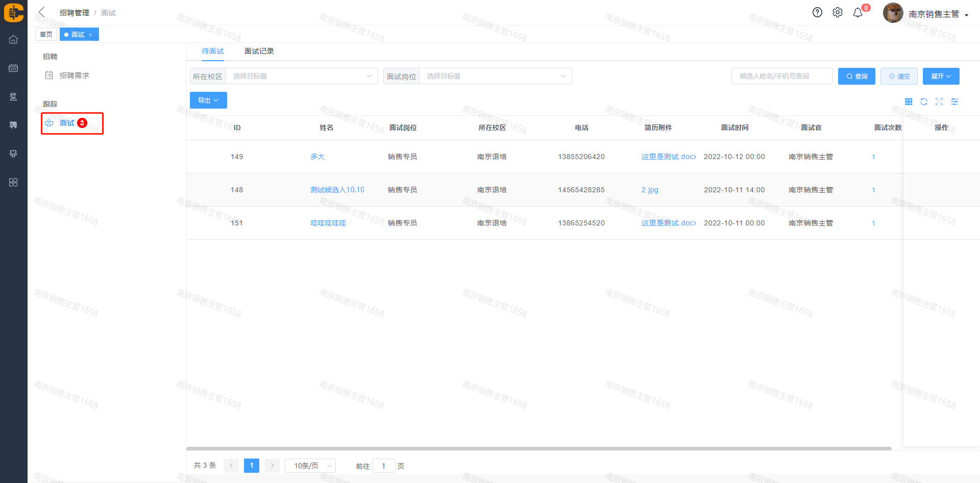Screen dimensions: 980x483
Task: Open the calendar icon in sidebar
Action: 13,68
